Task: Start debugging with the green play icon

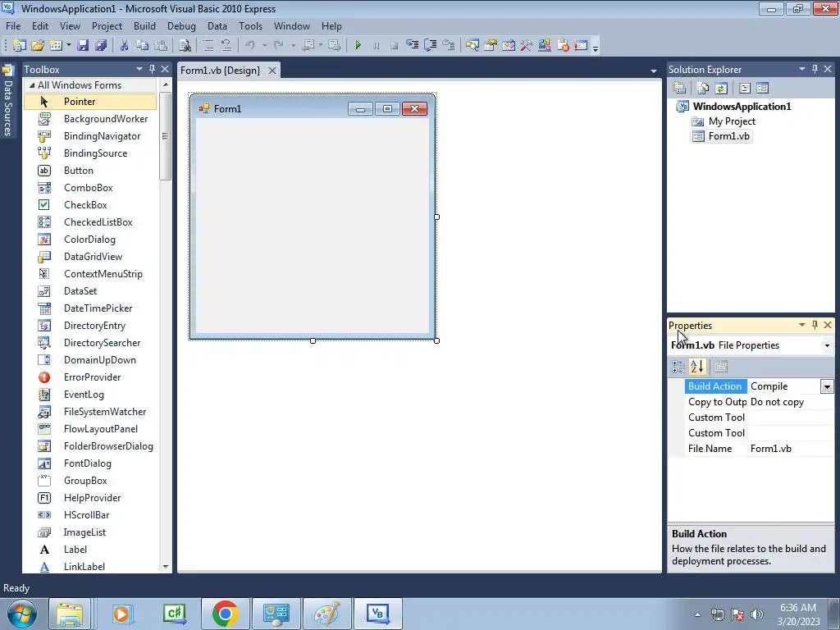Action: point(358,46)
